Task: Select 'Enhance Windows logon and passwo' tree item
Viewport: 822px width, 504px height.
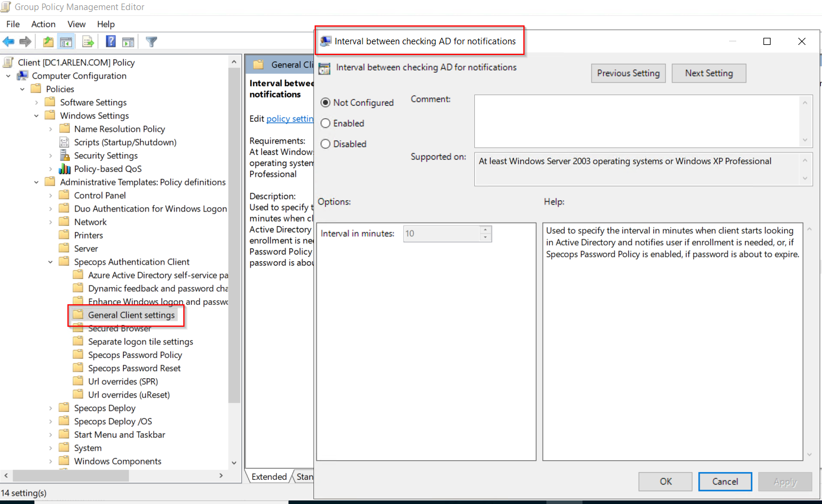Action: point(158,302)
